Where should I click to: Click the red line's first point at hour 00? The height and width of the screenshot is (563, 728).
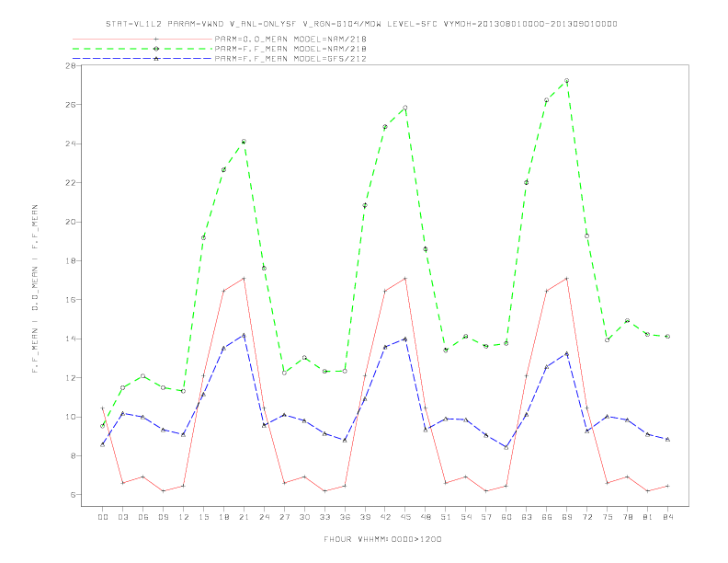coord(103,408)
